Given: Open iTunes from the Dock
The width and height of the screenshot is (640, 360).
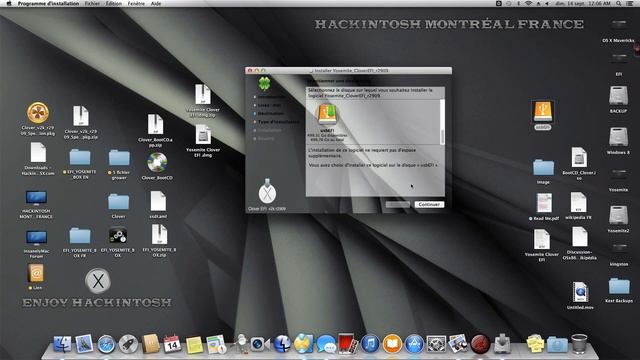Looking at the screenshot, I should (370, 344).
